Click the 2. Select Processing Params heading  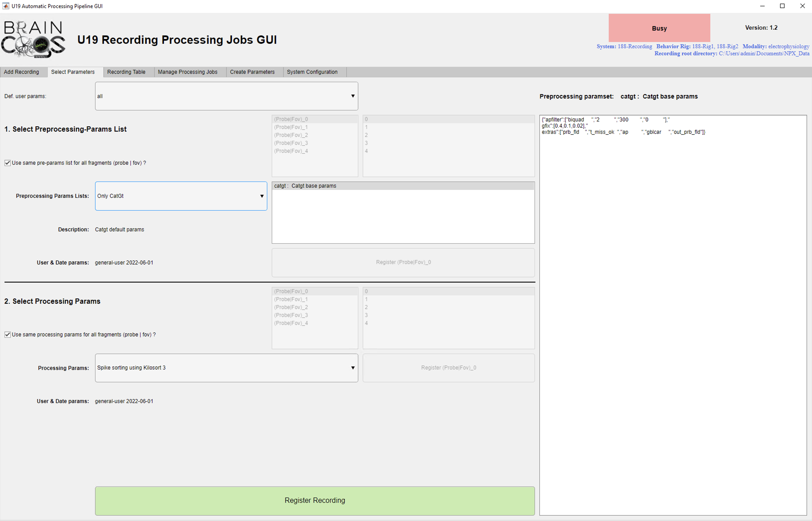[52, 301]
